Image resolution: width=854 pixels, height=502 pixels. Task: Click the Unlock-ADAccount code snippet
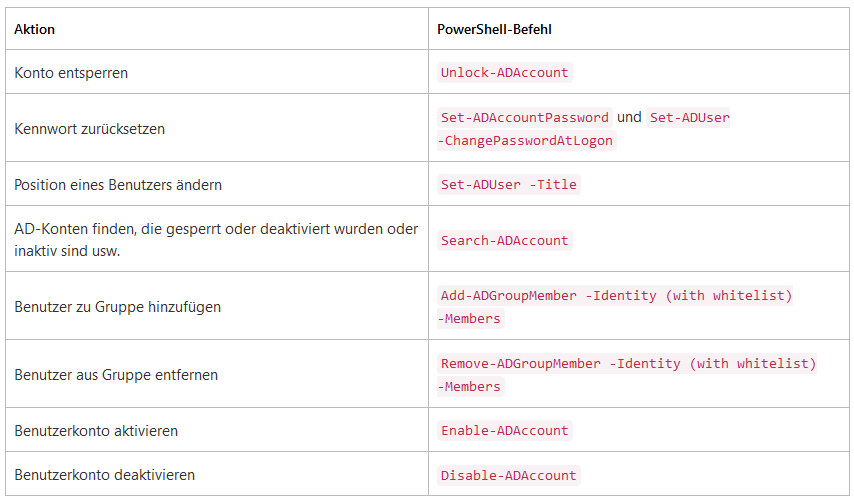click(x=504, y=72)
